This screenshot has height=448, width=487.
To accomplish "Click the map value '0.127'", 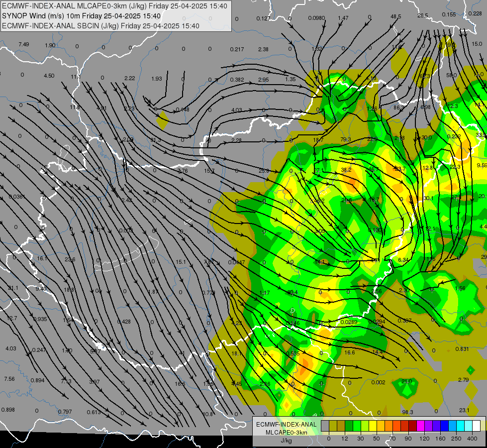I will point(263,18).
